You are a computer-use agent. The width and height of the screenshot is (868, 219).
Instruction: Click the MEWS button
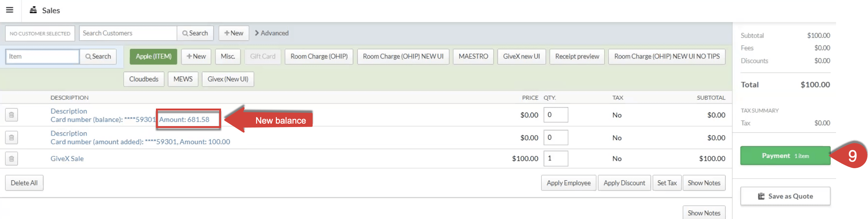[183, 79]
